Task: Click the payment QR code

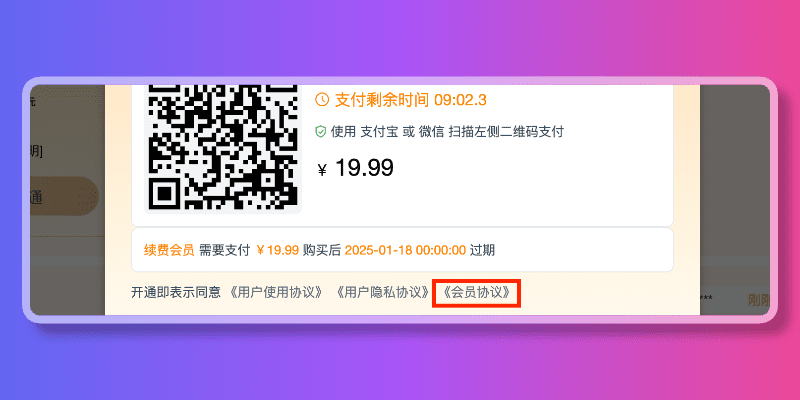Action: pos(223,148)
